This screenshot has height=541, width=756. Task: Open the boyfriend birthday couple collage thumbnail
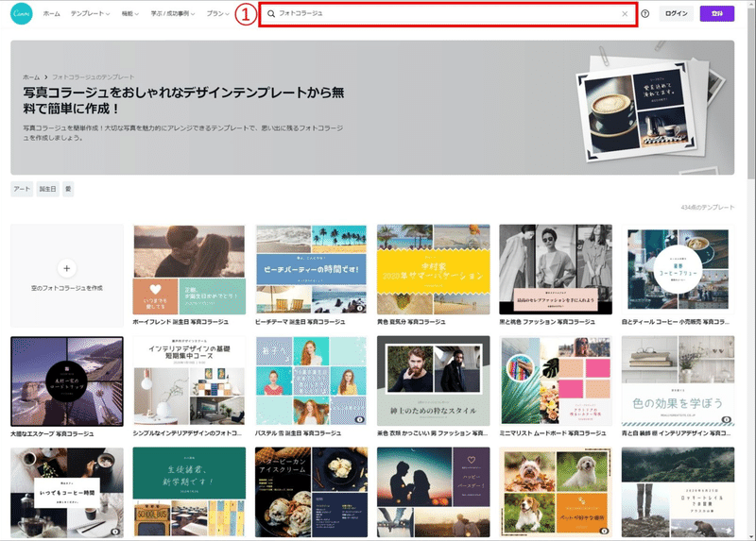tap(189, 270)
